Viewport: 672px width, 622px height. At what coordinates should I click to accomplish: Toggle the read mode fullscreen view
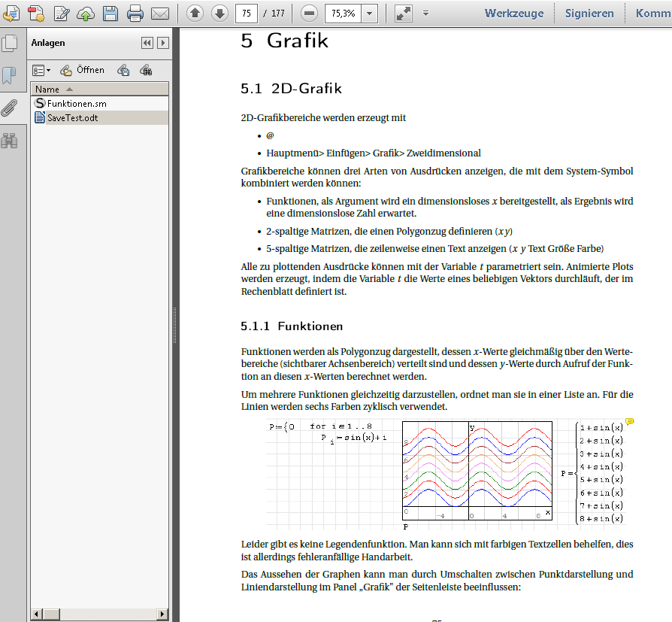coord(403,13)
